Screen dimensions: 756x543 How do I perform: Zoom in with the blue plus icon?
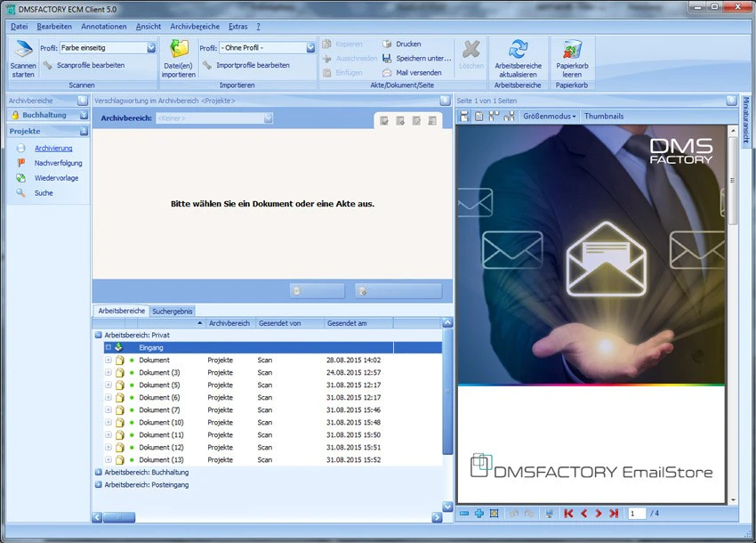coord(479,514)
